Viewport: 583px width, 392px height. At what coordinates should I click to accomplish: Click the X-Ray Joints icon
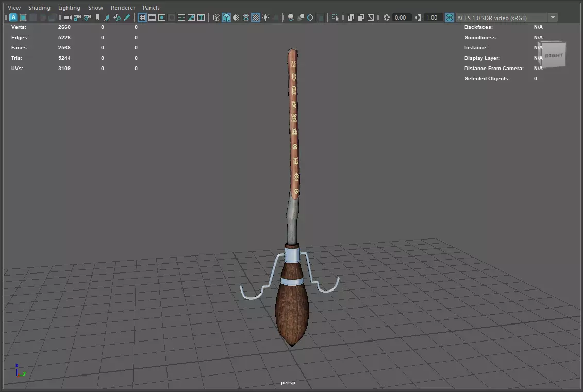(371, 18)
